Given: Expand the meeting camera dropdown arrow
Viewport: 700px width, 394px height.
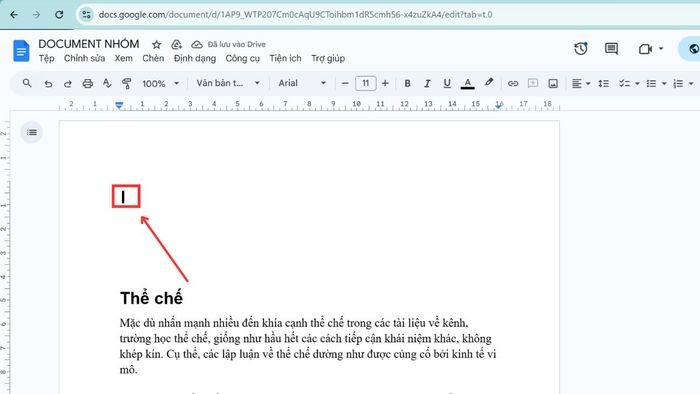Looking at the screenshot, I should click(x=661, y=48).
